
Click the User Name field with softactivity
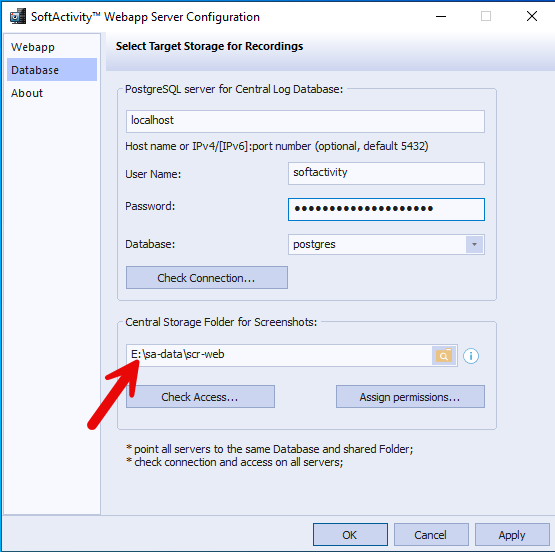(386, 173)
